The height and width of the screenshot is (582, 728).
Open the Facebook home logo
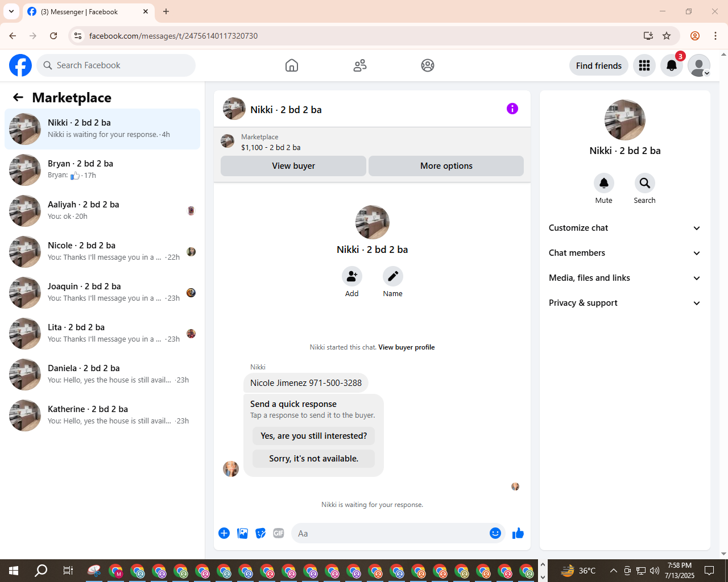(x=20, y=65)
